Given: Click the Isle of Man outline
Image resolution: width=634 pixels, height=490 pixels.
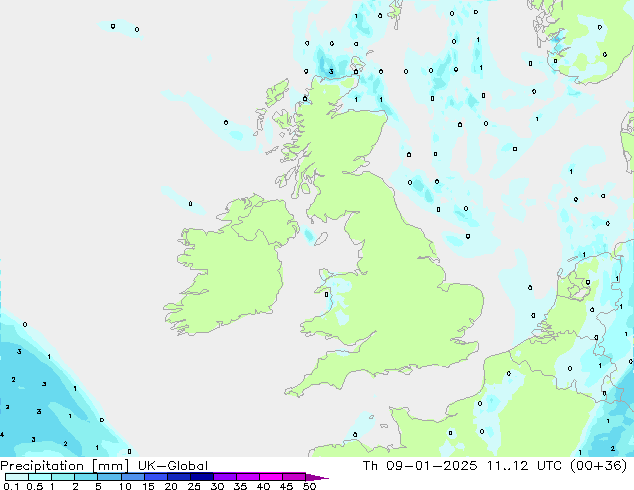Looking at the screenshot, I should click(321, 239).
